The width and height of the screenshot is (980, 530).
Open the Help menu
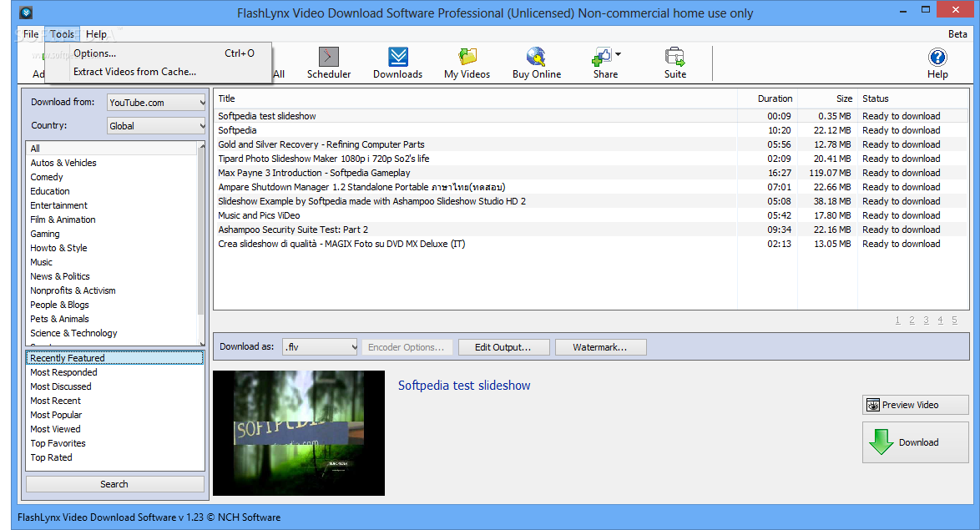pos(96,34)
